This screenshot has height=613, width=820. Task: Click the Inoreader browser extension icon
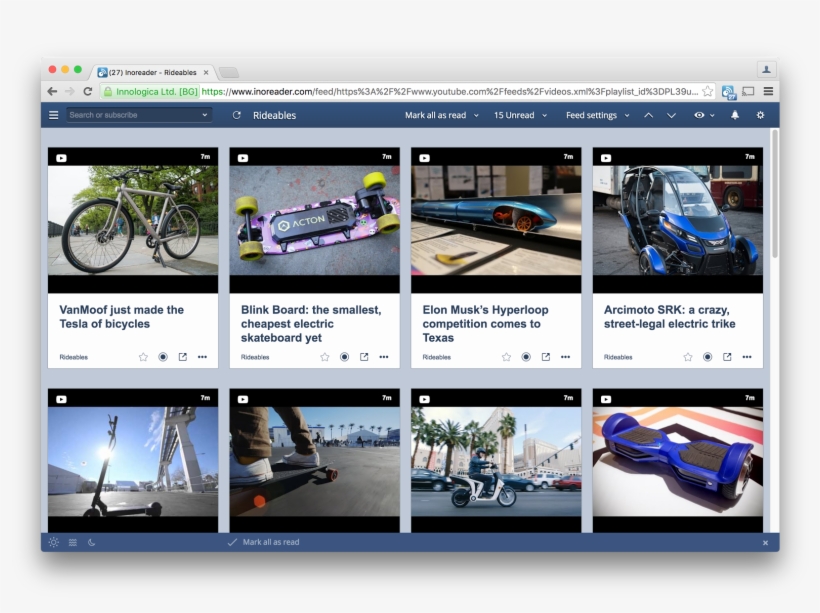[728, 92]
